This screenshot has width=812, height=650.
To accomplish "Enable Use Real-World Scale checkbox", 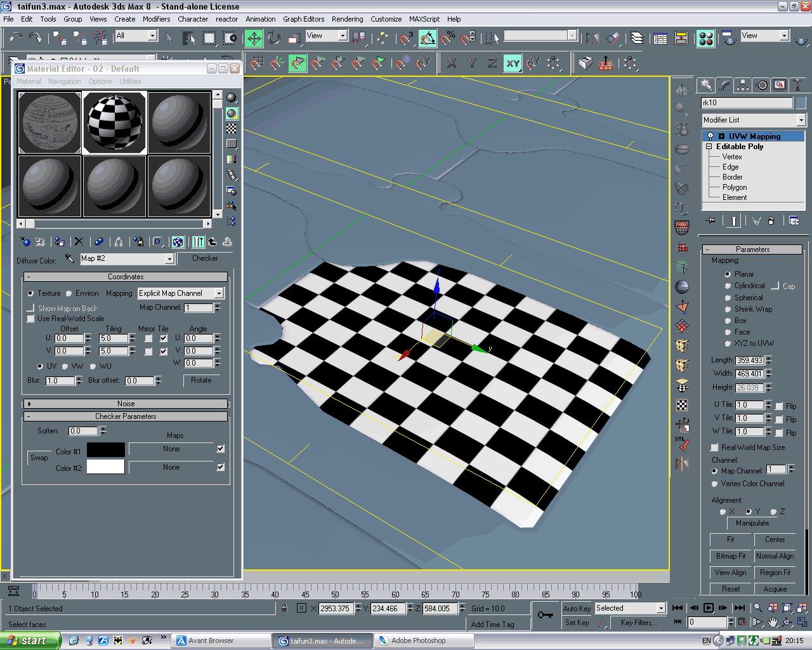I will 30,319.
